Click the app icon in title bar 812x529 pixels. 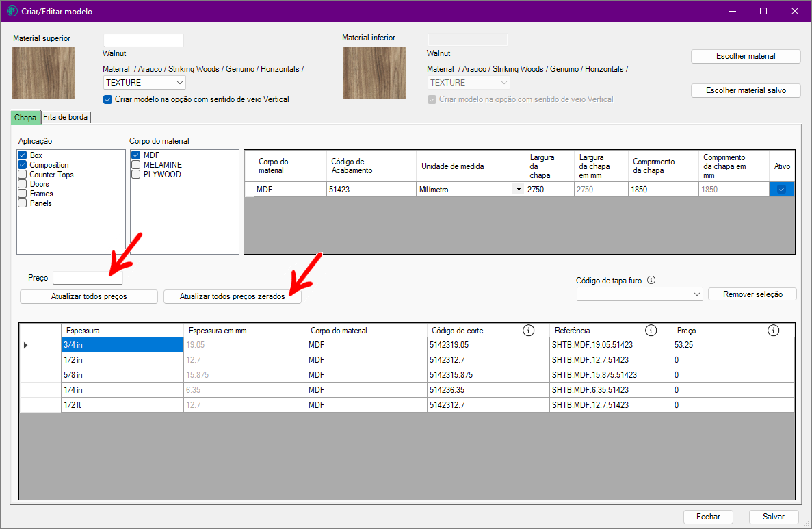(x=12, y=12)
